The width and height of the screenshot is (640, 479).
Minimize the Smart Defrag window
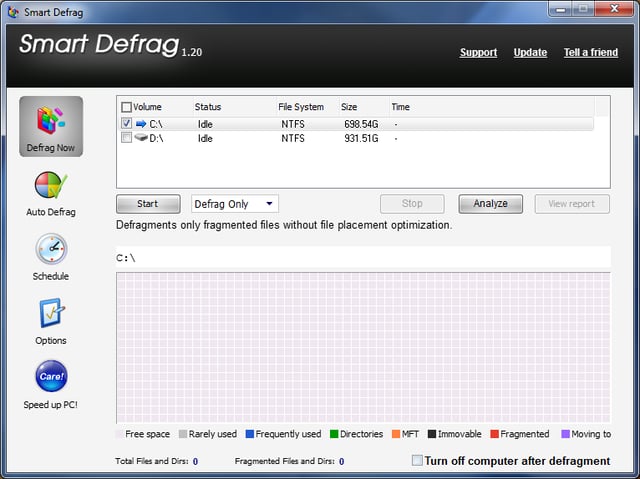click(x=560, y=9)
